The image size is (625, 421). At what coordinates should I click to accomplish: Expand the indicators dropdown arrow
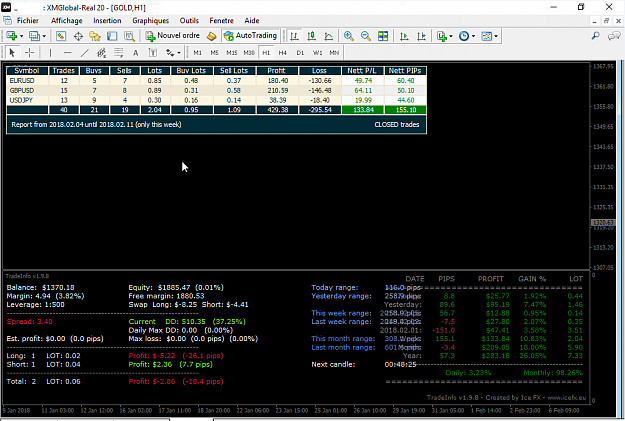pos(451,36)
